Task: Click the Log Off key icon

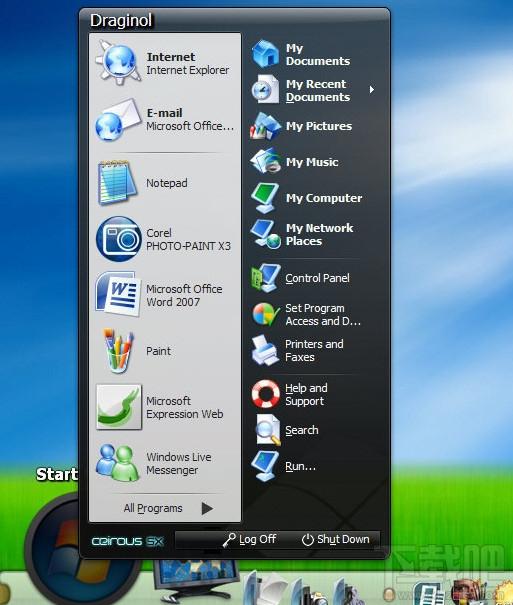Action: [229, 540]
